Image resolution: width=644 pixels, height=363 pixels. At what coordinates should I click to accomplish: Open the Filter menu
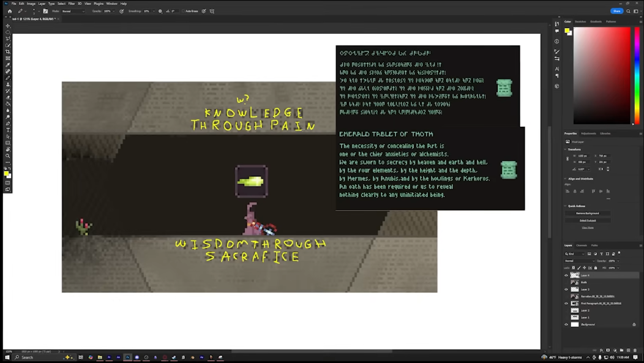(72, 3)
